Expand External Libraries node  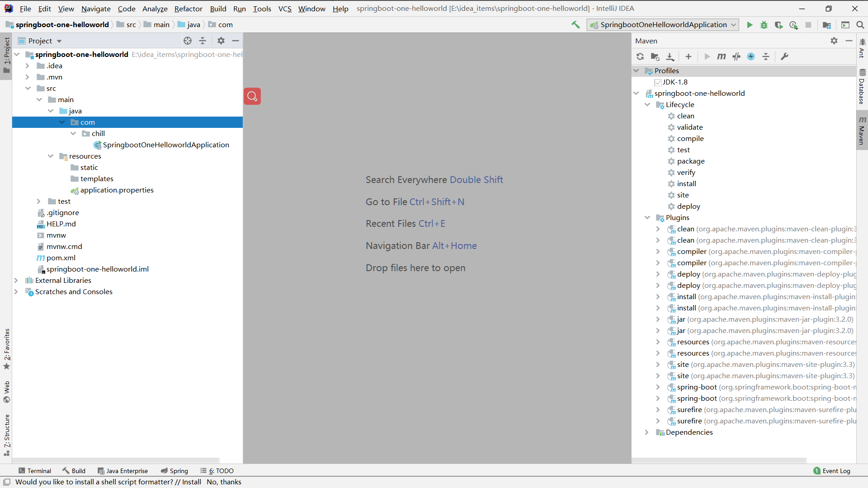[x=16, y=280]
